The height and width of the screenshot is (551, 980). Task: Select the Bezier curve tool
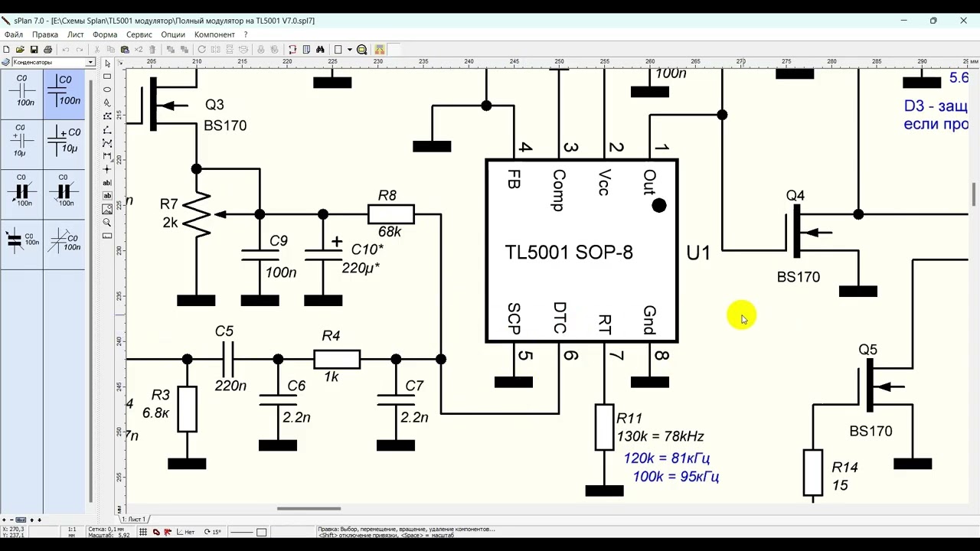pos(107,142)
